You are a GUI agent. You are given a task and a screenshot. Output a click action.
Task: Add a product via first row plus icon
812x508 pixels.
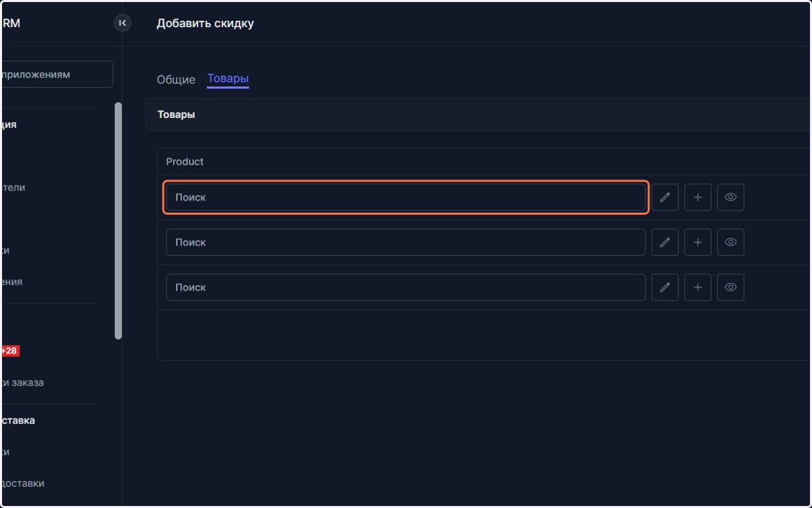(x=698, y=197)
